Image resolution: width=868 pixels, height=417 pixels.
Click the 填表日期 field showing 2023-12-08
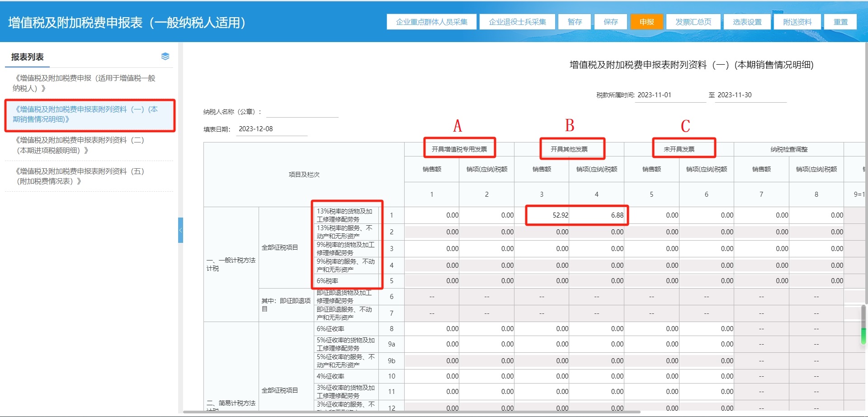(271, 129)
